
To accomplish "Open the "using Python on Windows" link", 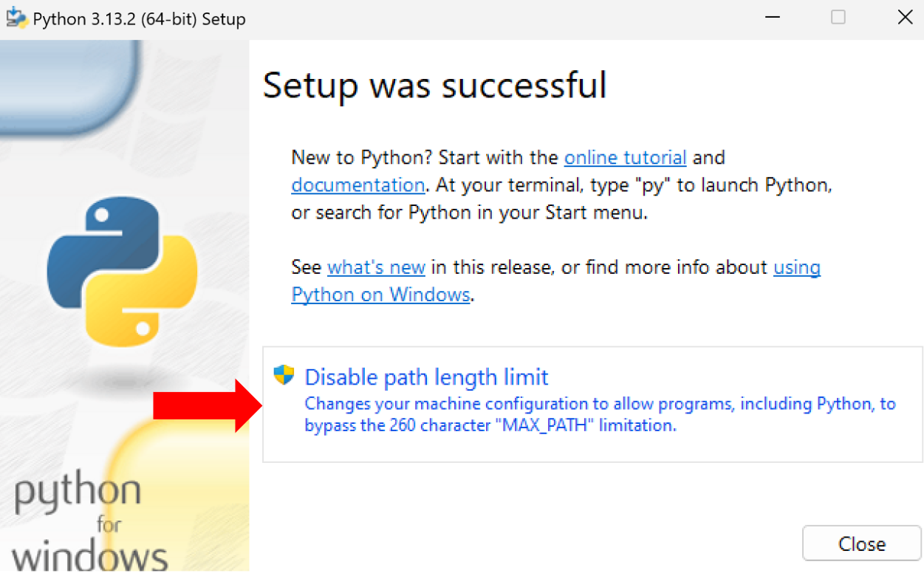I will 381,294.
